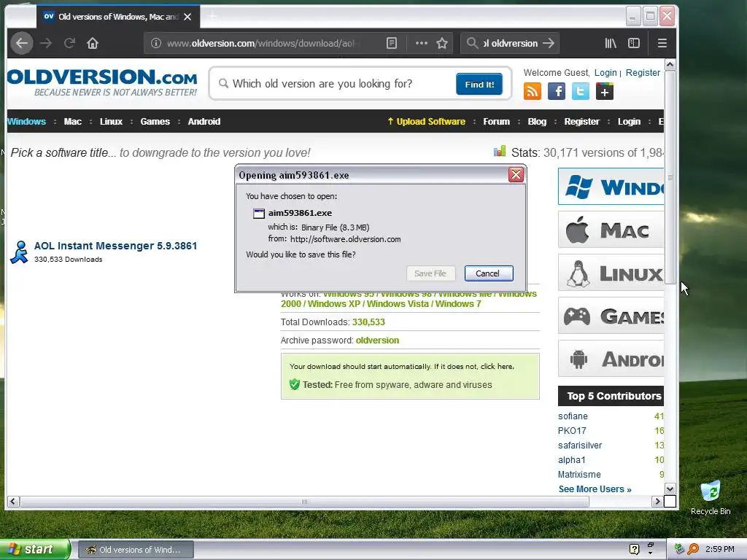Click the Cancel button in download dialog
The image size is (747, 560).
(489, 273)
